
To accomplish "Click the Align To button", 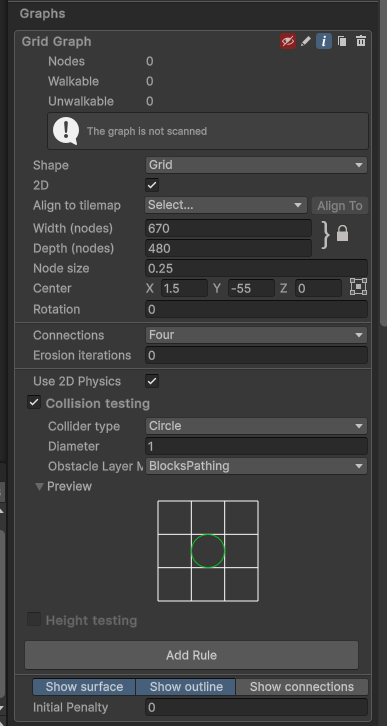I will tap(340, 206).
